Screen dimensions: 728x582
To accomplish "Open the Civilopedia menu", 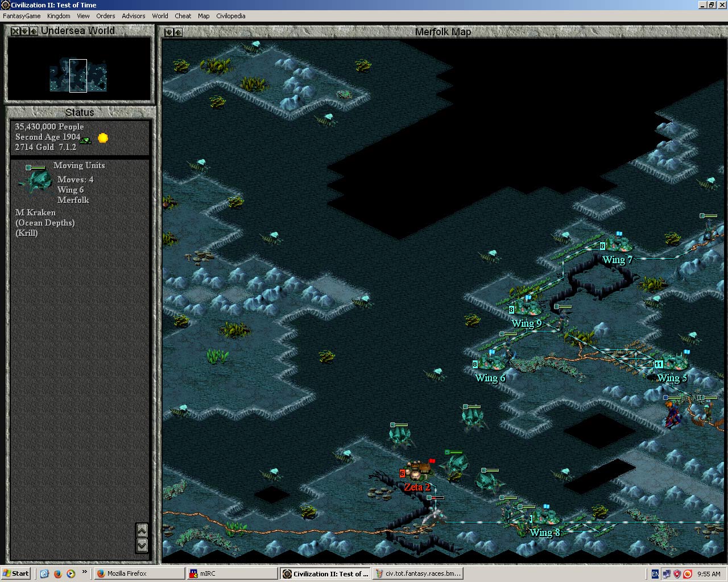I will [x=231, y=16].
